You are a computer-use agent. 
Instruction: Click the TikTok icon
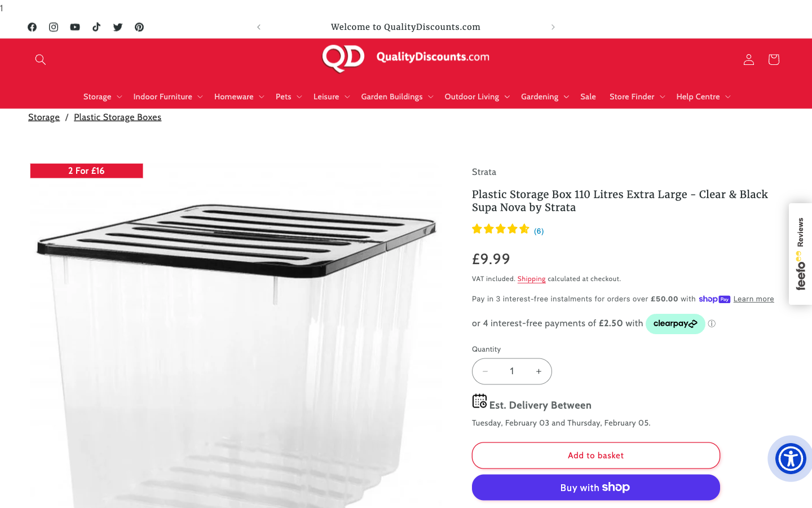96,27
